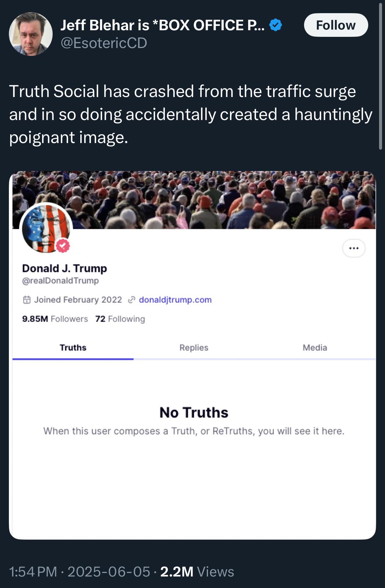The height and width of the screenshot is (588, 385).
Task: View the 9.85M Followers list
Action: tap(55, 319)
